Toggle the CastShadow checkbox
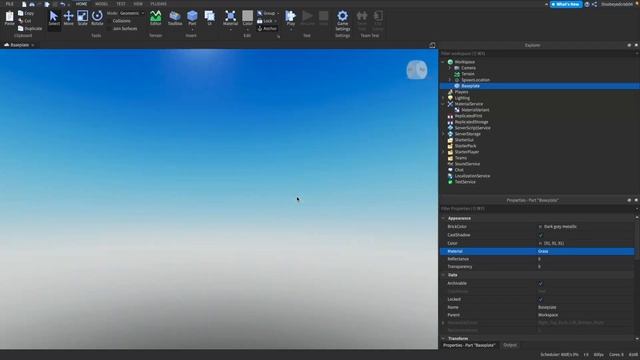Screen dimensions: 640x360 click(540, 235)
